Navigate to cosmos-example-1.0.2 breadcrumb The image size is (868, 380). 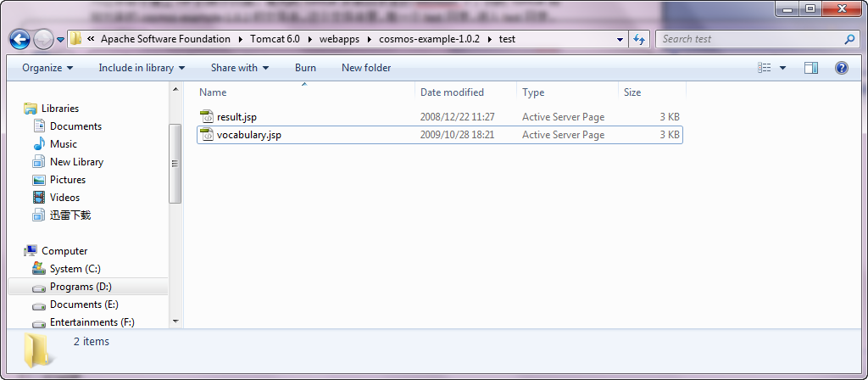(x=429, y=39)
